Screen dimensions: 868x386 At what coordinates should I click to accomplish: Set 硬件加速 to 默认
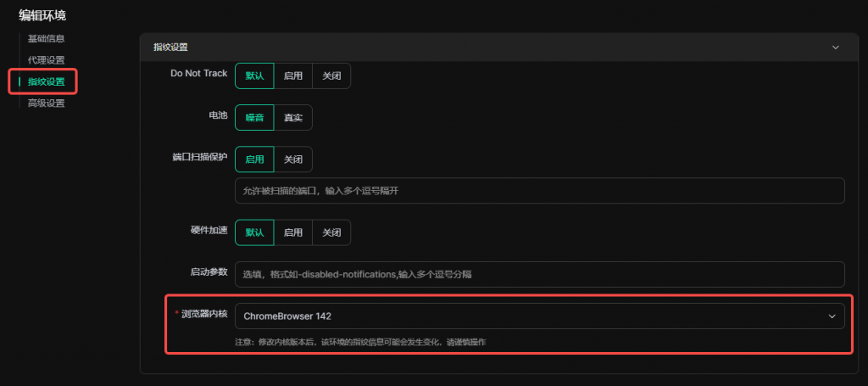tap(254, 232)
